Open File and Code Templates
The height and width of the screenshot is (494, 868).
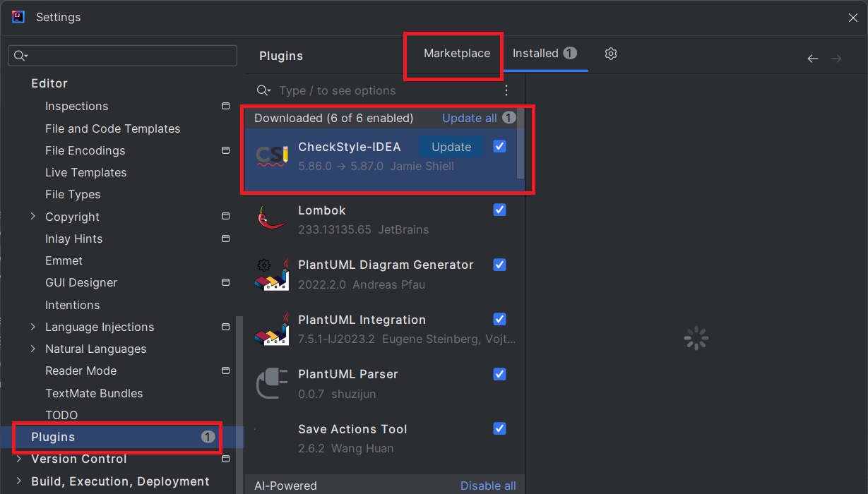(112, 128)
